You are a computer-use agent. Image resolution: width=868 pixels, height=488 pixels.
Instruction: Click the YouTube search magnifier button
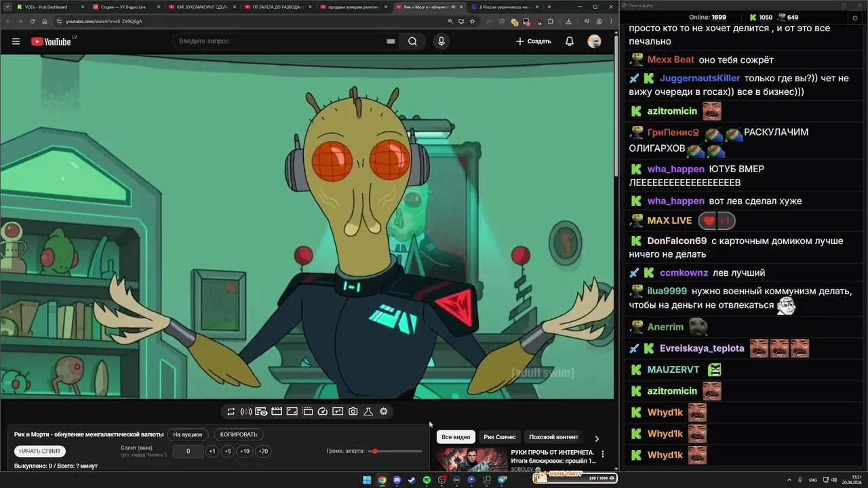(412, 41)
